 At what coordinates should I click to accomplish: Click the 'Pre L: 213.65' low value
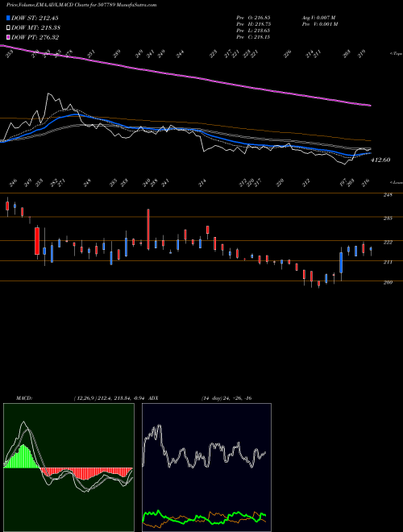pos(253,31)
